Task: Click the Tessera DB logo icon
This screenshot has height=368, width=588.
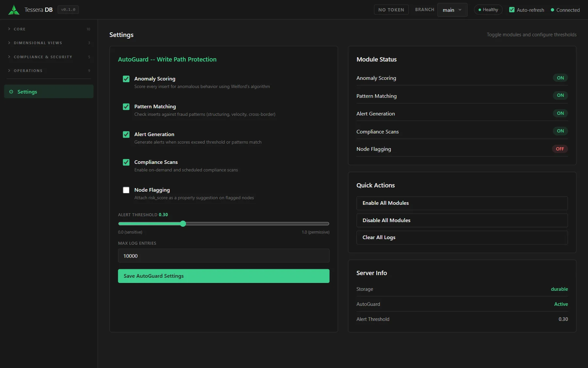Action: (14, 10)
